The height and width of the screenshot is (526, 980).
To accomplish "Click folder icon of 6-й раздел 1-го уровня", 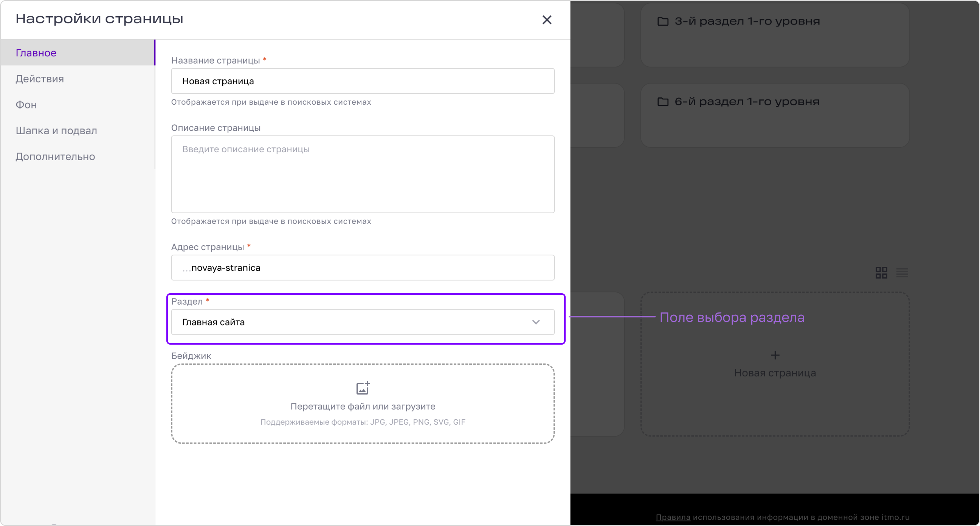I will (x=663, y=102).
